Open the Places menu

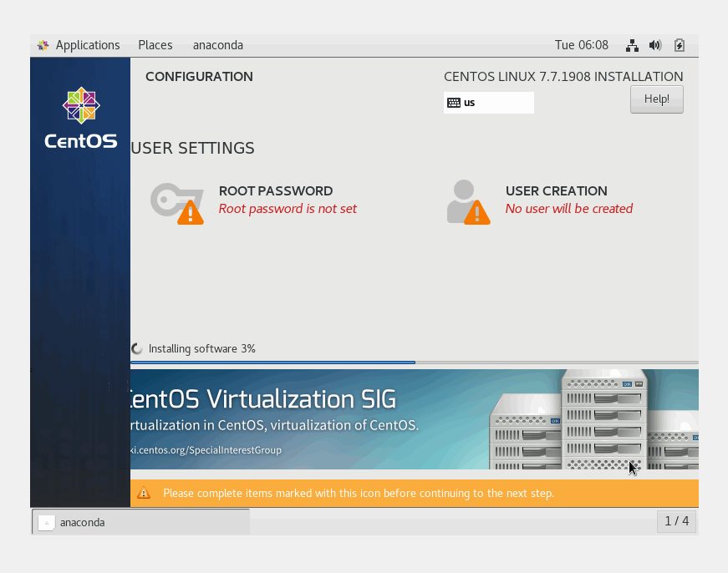click(155, 45)
